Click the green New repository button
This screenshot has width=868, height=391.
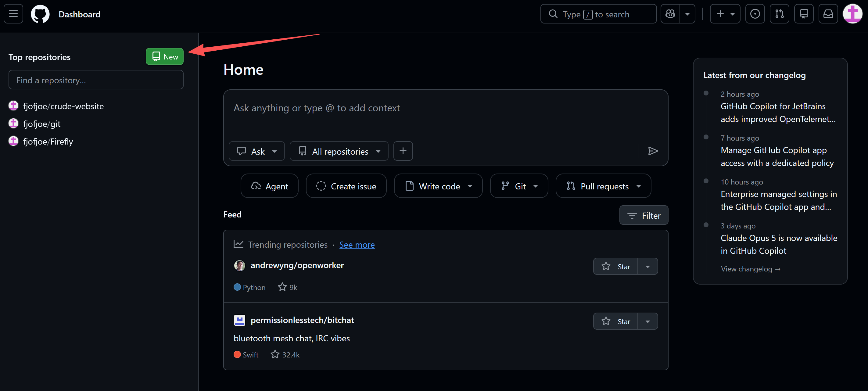pyautogui.click(x=164, y=57)
